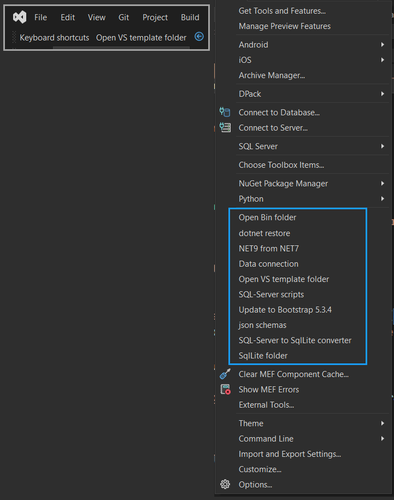Click the toolbar drag grip handle
This screenshot has width=394, height=500.
[14, 37]
